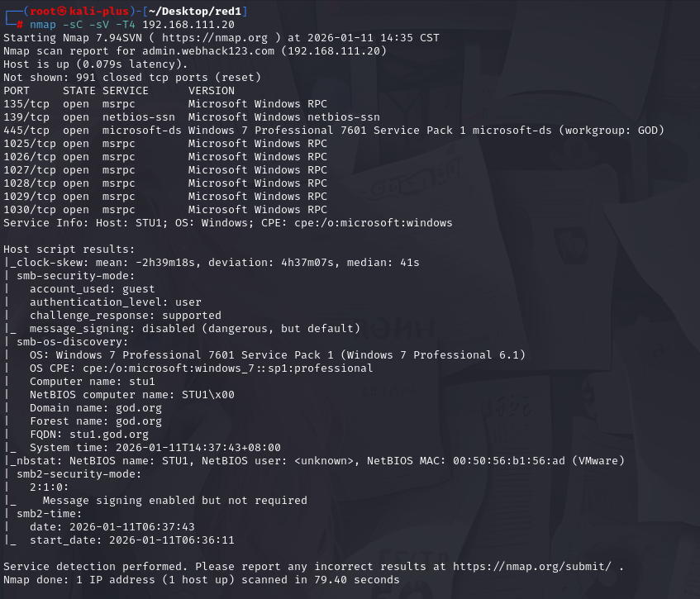700x599 pixels.
Task: Click the 1030/tcp port entry
Action: coord(30,210)
